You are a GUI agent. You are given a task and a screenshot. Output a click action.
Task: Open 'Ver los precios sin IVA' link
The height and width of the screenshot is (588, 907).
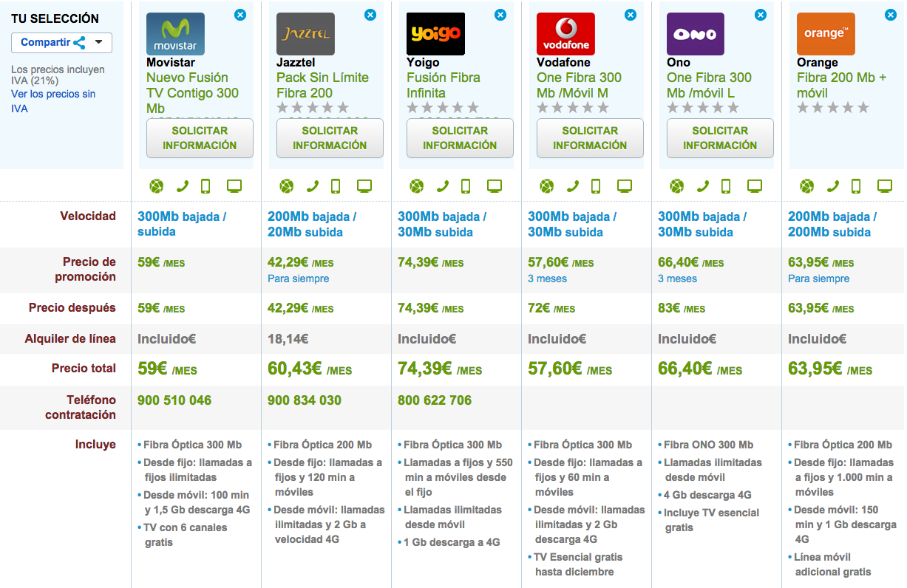click(53, 101)
